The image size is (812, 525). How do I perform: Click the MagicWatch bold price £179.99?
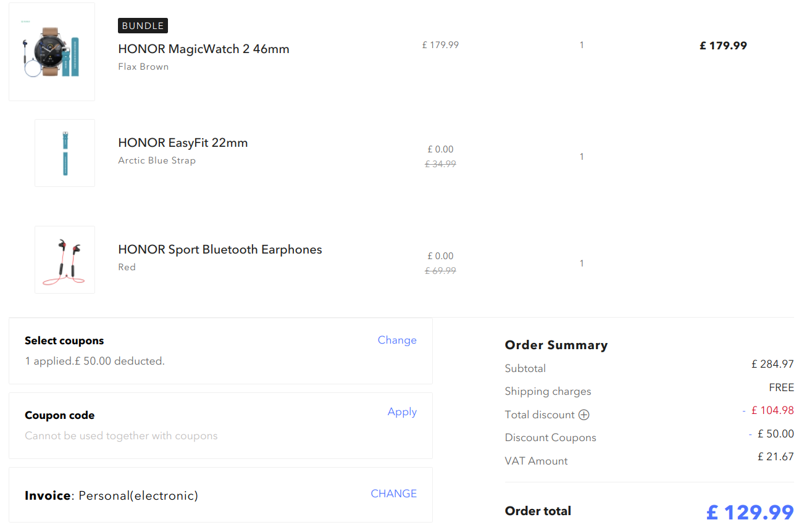(723, 45)
